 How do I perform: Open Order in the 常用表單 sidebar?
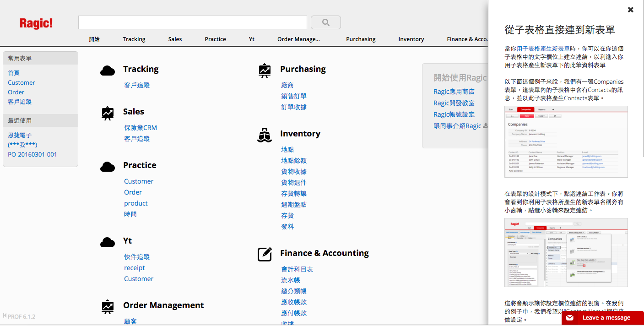(x=16, y=92)
